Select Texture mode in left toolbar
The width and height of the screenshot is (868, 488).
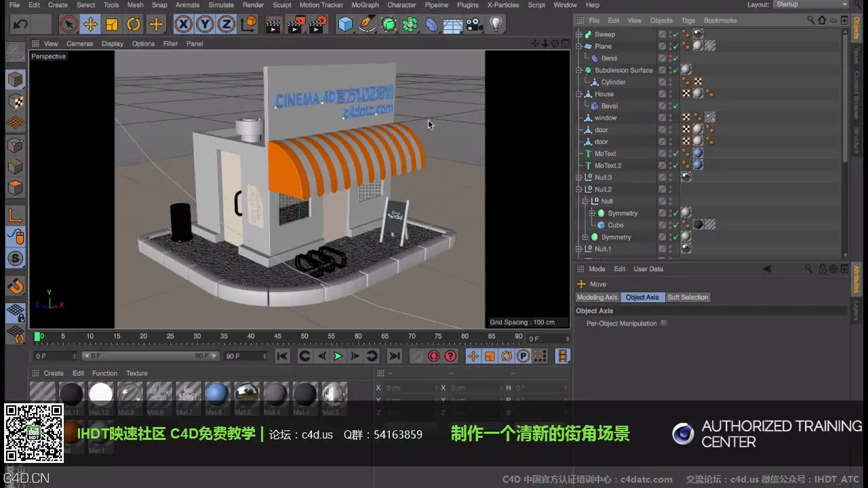(x=15, y=102)
